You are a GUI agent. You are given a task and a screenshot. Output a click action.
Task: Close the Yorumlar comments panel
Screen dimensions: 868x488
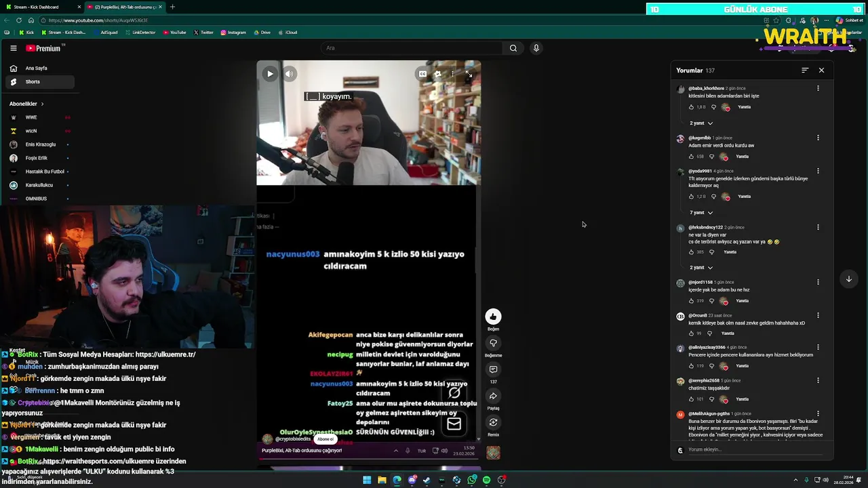[x=821, y=70]
